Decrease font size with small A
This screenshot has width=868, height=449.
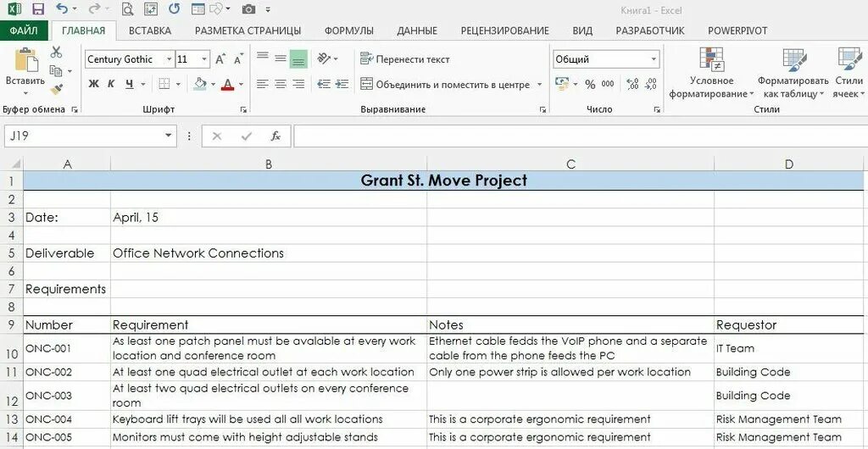[x=238, y=59]
